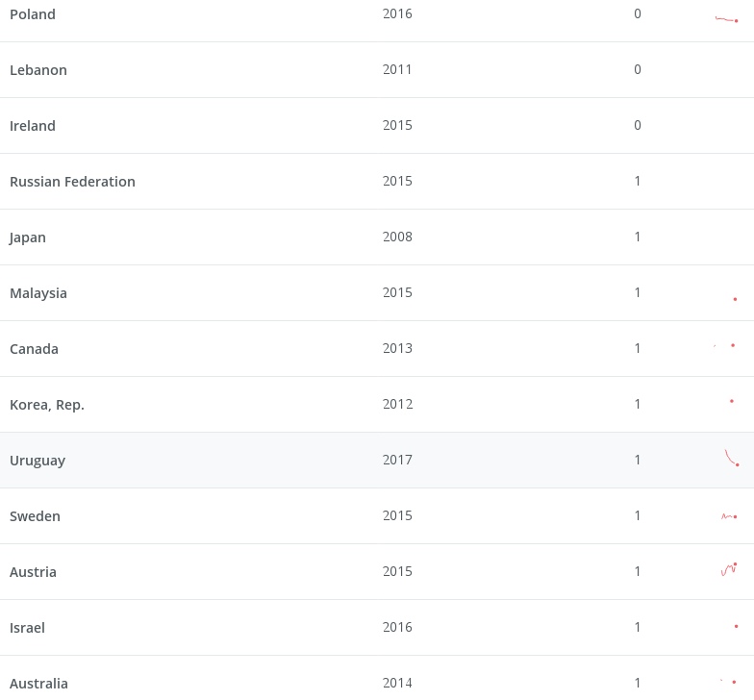The image size is (754, 700).
Task: Click the Sweden country link
Action: click(x=35, y=516)
